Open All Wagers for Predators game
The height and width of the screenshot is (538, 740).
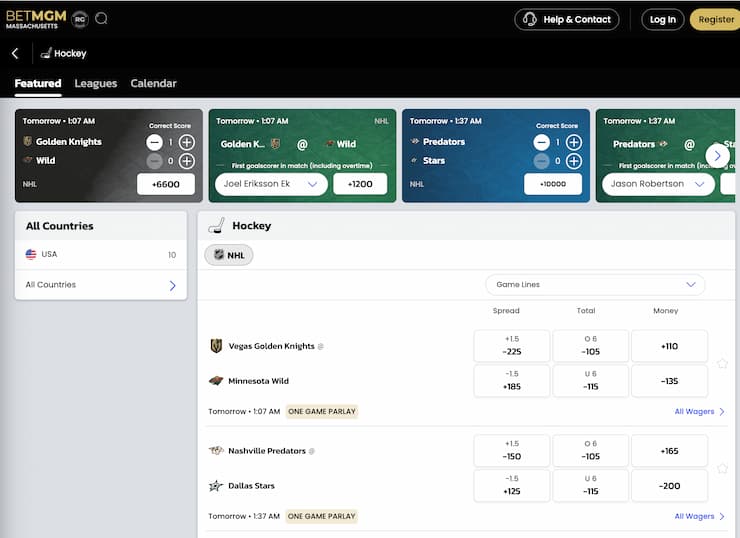click(699, 516)
